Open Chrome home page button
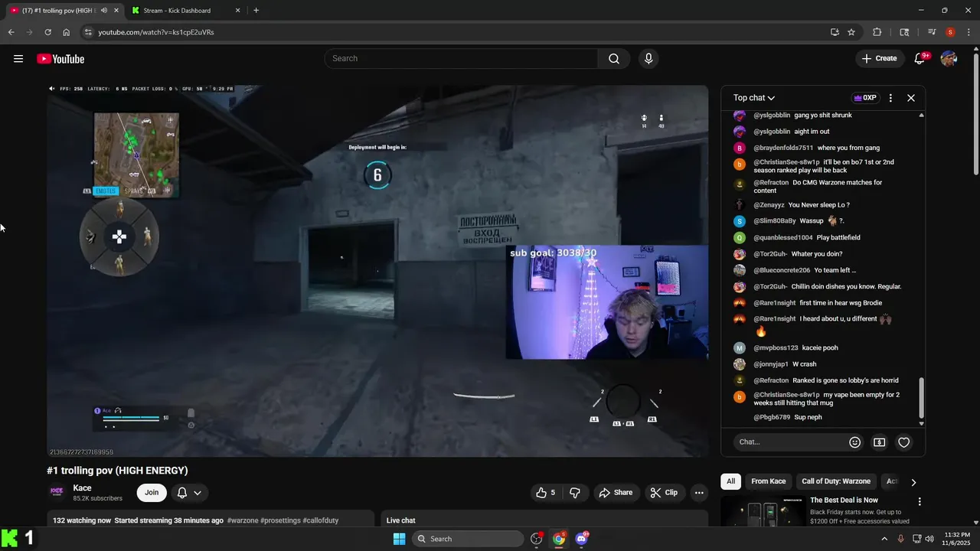Image resolution: width=980 pixels, height=551 pixels. [x=67, y=32]
